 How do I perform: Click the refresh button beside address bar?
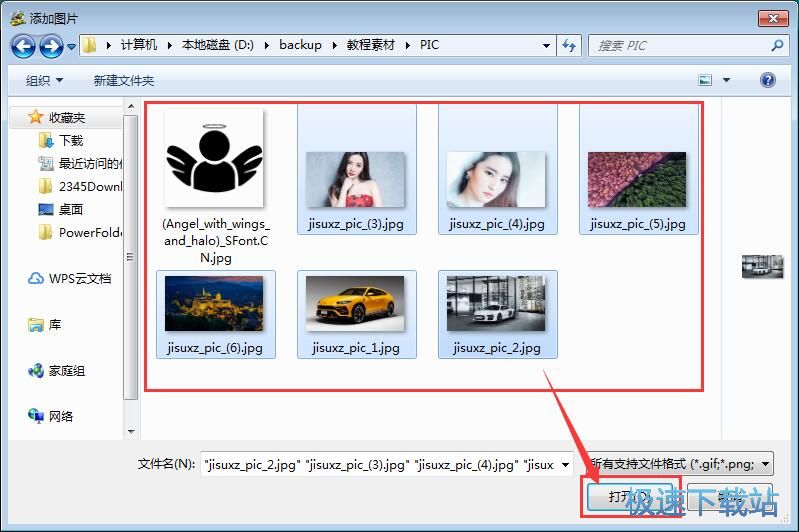click(569, 45)
